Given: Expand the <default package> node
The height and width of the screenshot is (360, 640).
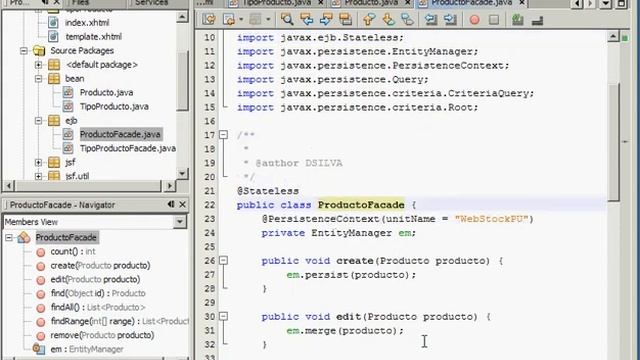Looking at the screenshot, I should coord(38,64).
